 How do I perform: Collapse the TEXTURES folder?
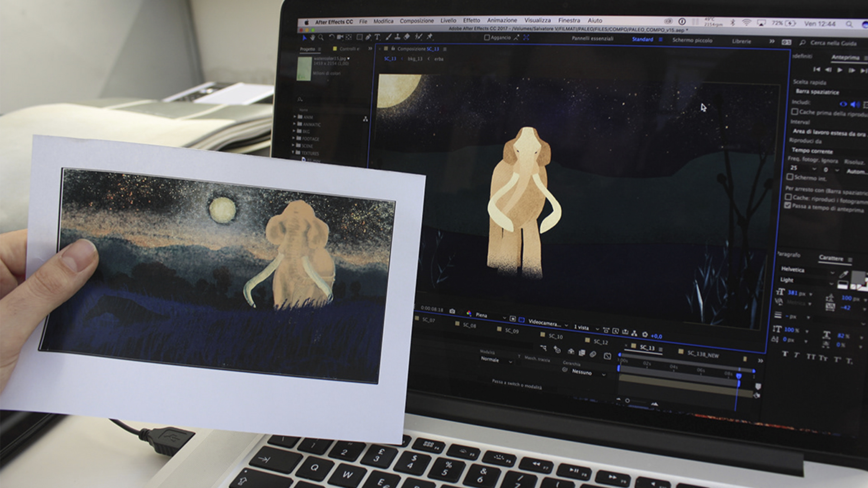click(293, 153)
